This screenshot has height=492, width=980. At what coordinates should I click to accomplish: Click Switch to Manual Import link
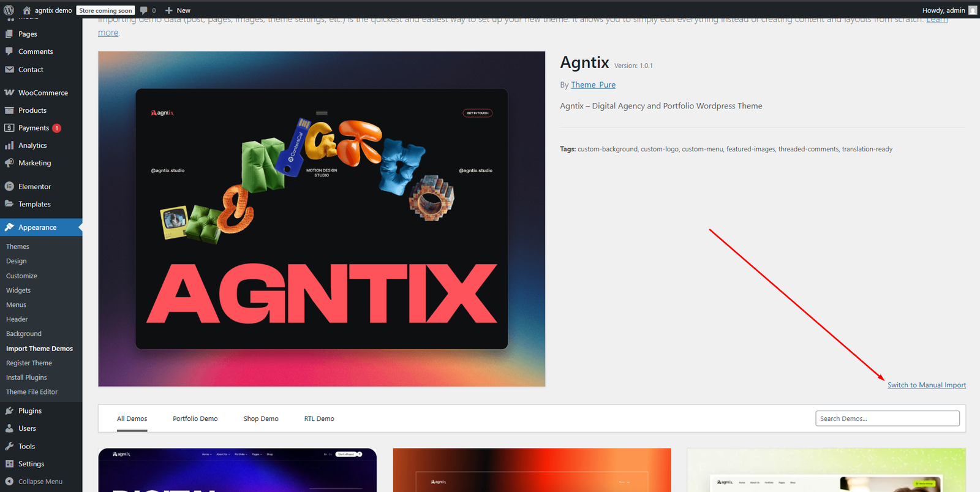click(926, 385)
